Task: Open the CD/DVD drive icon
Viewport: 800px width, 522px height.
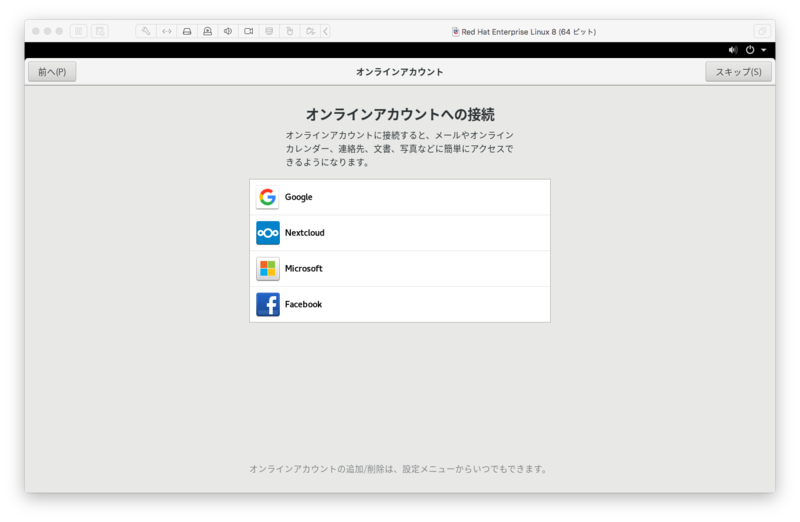Action: click(x=208, y=31)
